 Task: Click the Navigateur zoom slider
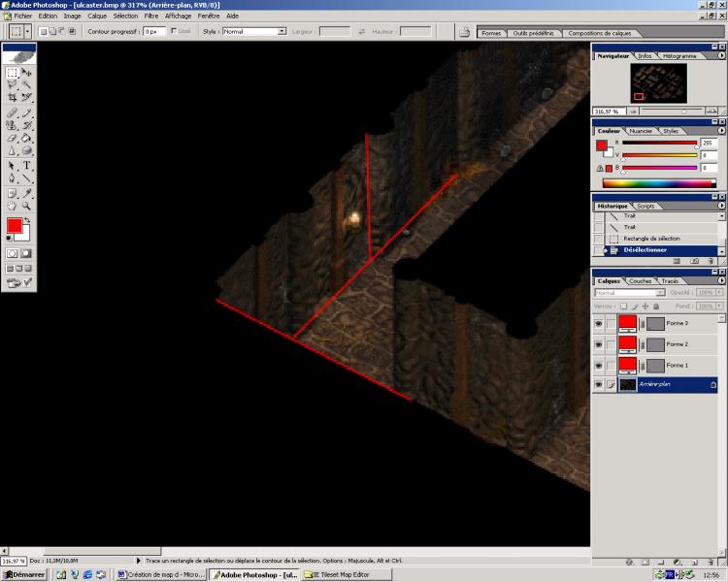[683, 112]
